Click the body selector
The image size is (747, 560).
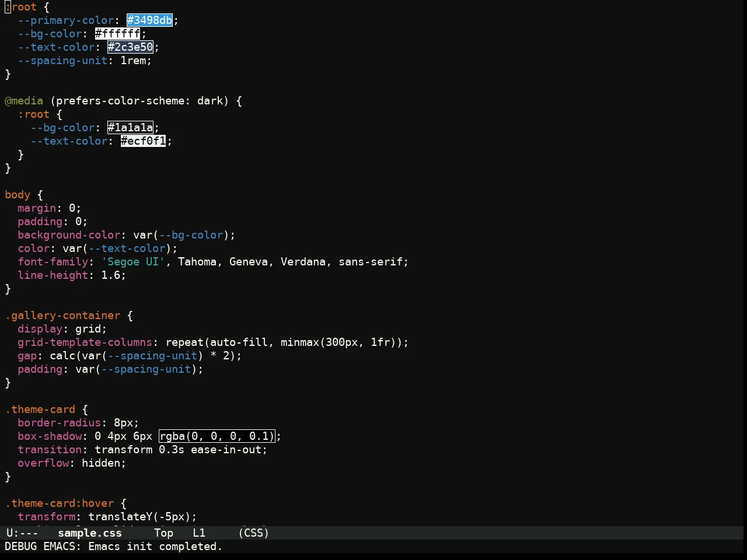[x=18, y=195]
